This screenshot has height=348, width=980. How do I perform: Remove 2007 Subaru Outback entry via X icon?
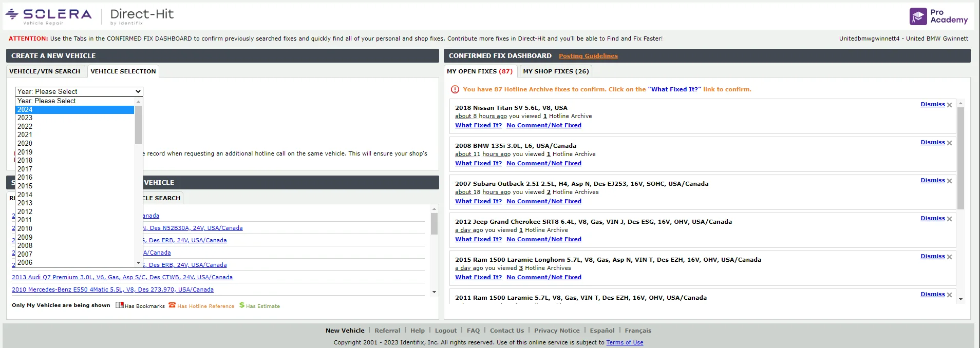(949, 181)
